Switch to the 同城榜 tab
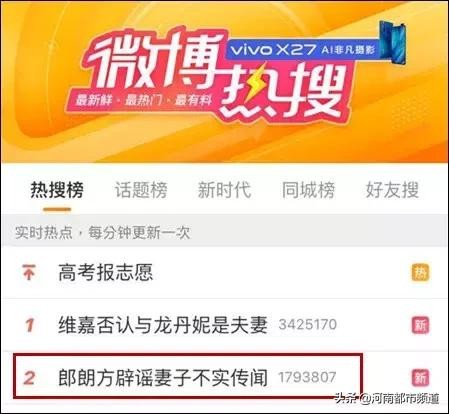The image size is (449, 414). (x=308, y=190)
